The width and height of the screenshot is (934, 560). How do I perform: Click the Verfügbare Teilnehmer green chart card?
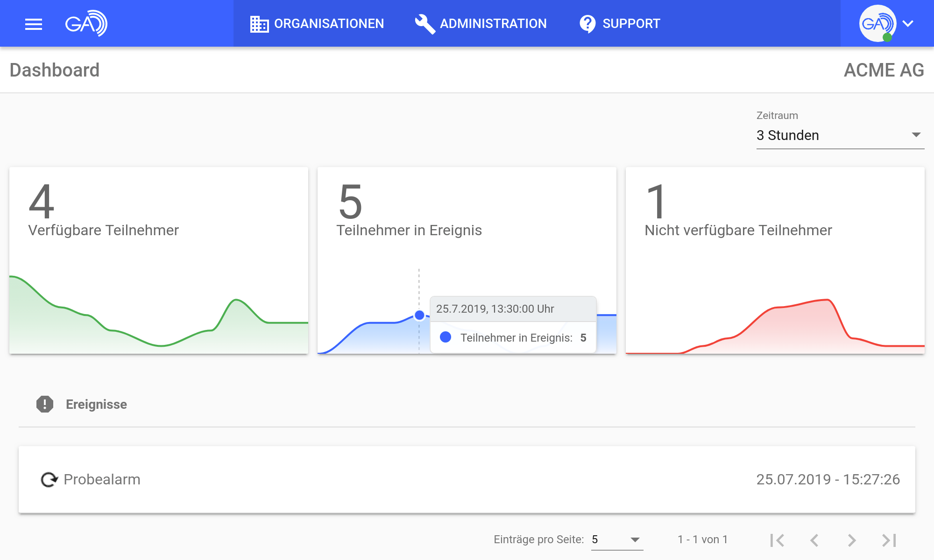tap(159, 260)
